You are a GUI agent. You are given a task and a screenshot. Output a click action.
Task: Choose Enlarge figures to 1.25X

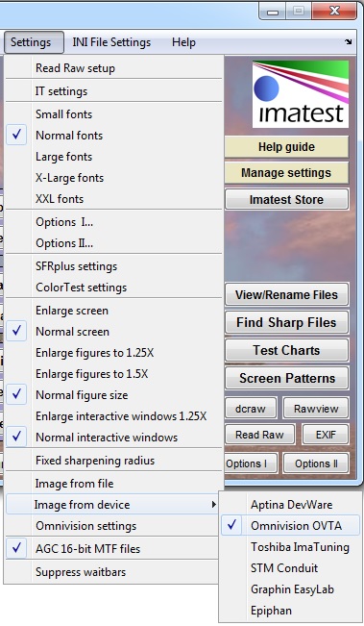click(113, 353)
